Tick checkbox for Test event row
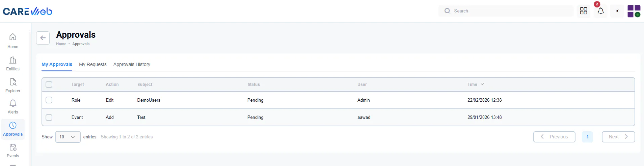The width and height of the screenshot is (644, 166). [x=49, y=118]
